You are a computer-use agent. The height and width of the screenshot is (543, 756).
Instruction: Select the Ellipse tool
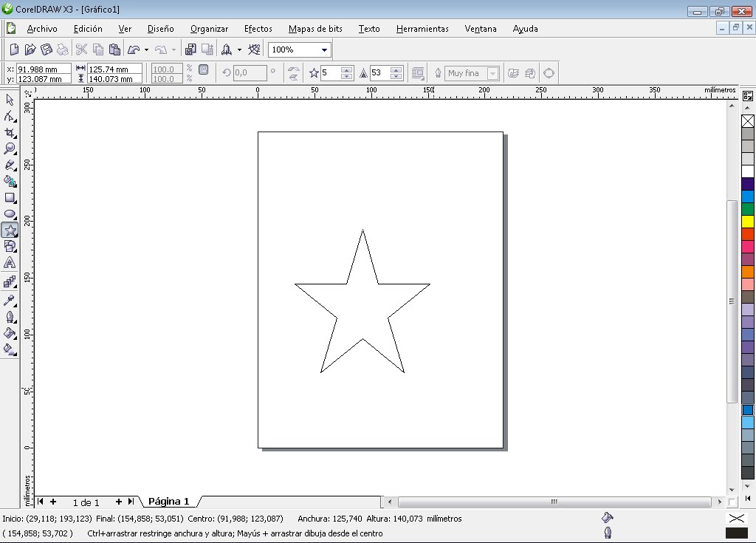[10, 214]
